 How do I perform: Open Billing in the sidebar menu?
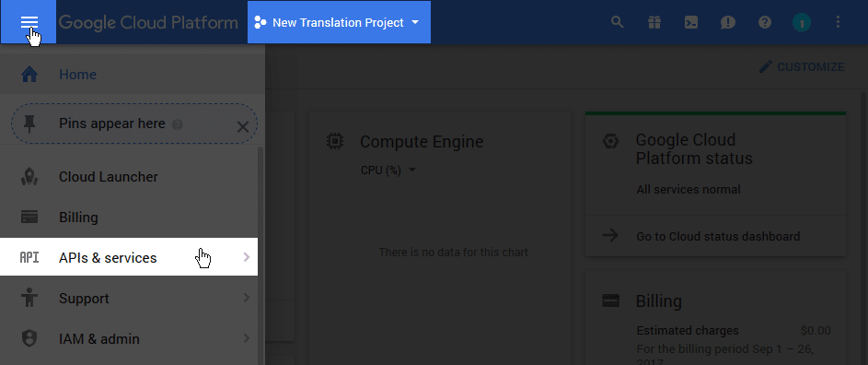(x=129, y=218)
